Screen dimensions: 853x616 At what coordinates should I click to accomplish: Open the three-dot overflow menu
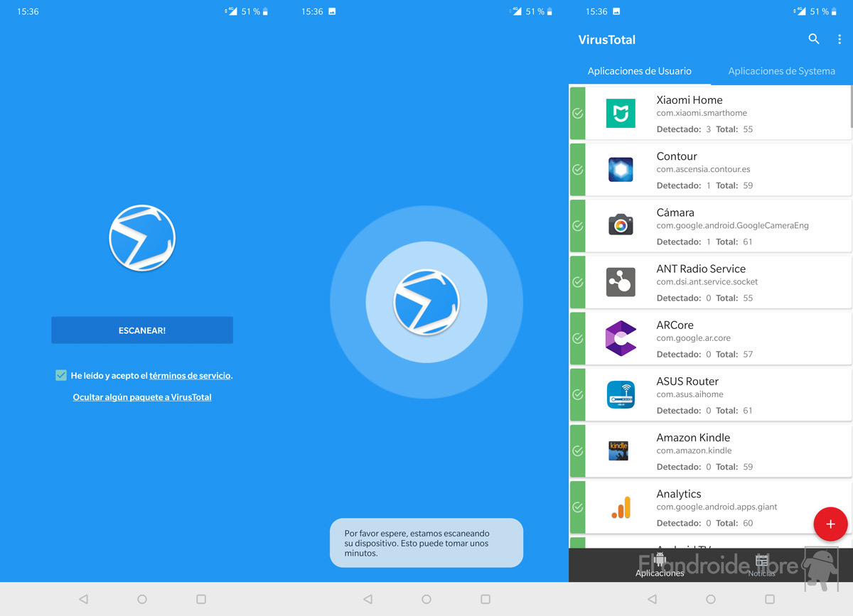click(x=839, y=40)
